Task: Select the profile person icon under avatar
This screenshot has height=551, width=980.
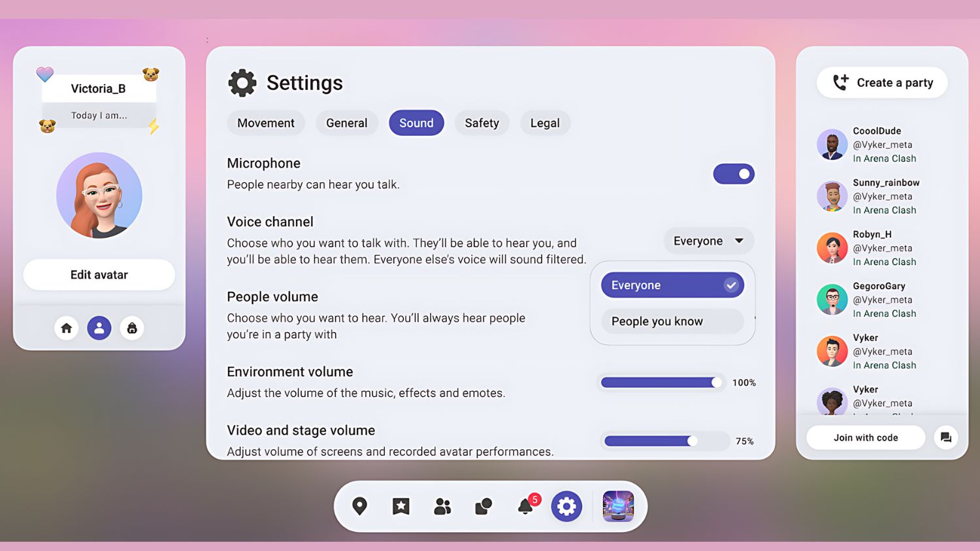Action: coord(99,328)
